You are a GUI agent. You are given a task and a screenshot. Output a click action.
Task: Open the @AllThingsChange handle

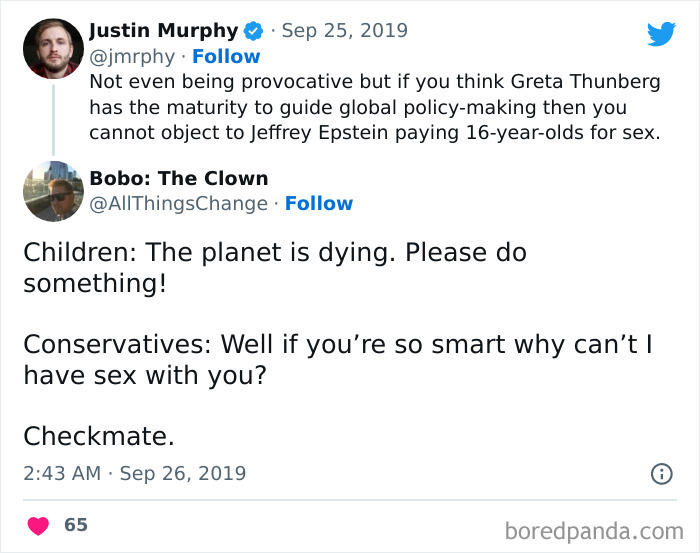pyautogui.click(x=178, y=203)
